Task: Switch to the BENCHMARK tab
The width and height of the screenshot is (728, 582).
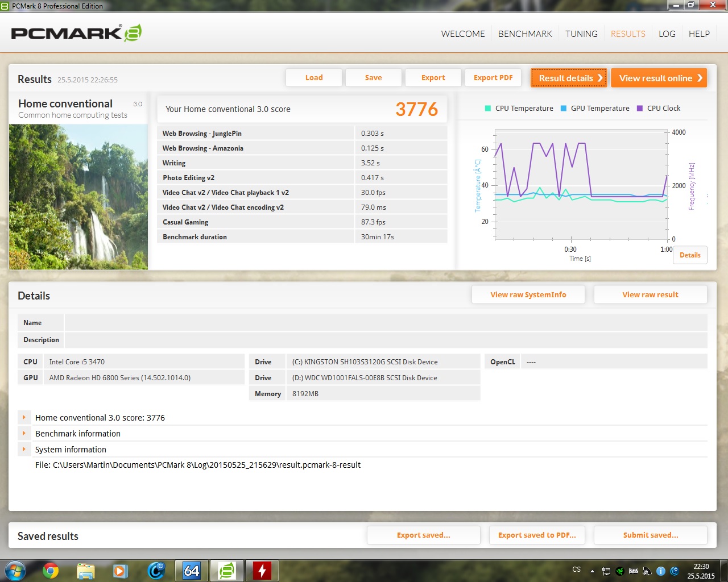Action: (526, 34)
